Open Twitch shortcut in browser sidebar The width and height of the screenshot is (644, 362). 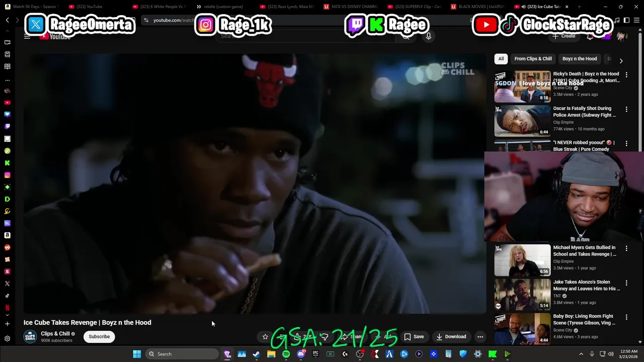7,127
